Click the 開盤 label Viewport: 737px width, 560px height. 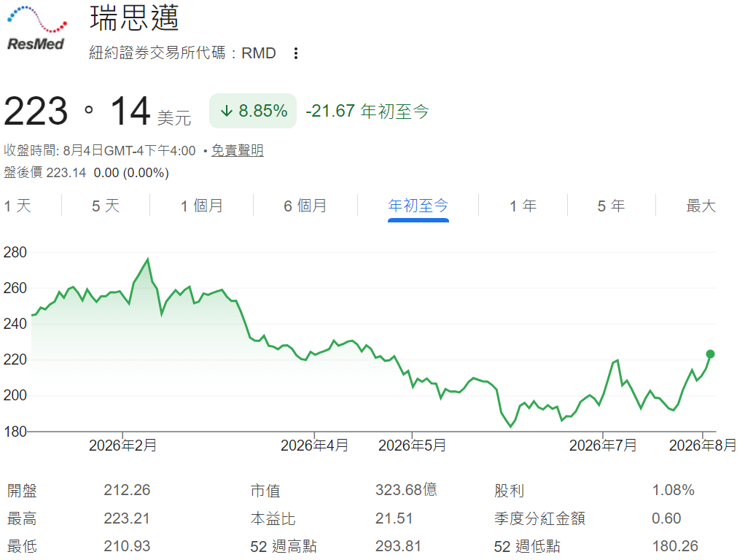[x=22, y=491]
